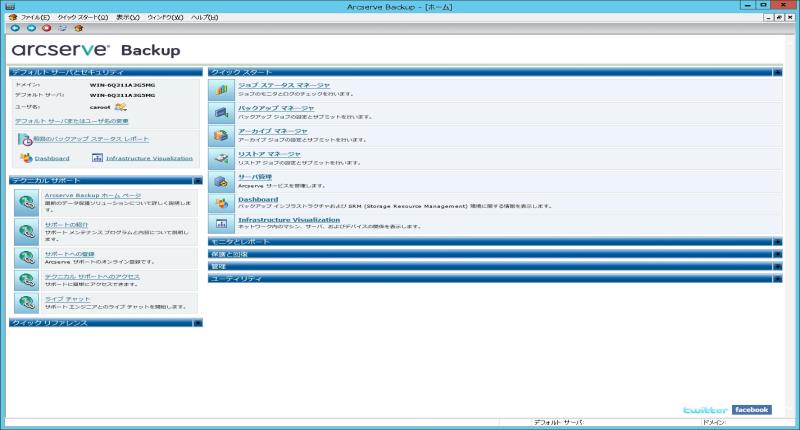The image size is (800, 430).
Task: Click the Home toolbar icon
Action: click(79, 28)
